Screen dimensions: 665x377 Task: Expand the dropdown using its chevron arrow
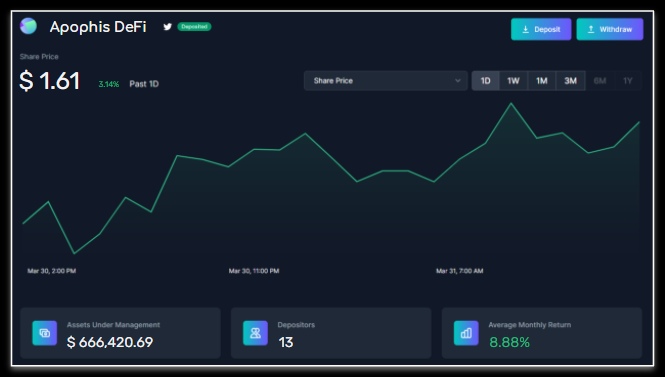(x=458, y=81)
